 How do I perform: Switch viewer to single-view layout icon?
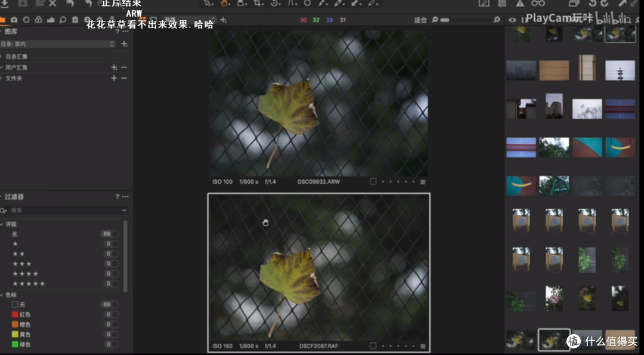pyautogui.click(x=153, y=20)
